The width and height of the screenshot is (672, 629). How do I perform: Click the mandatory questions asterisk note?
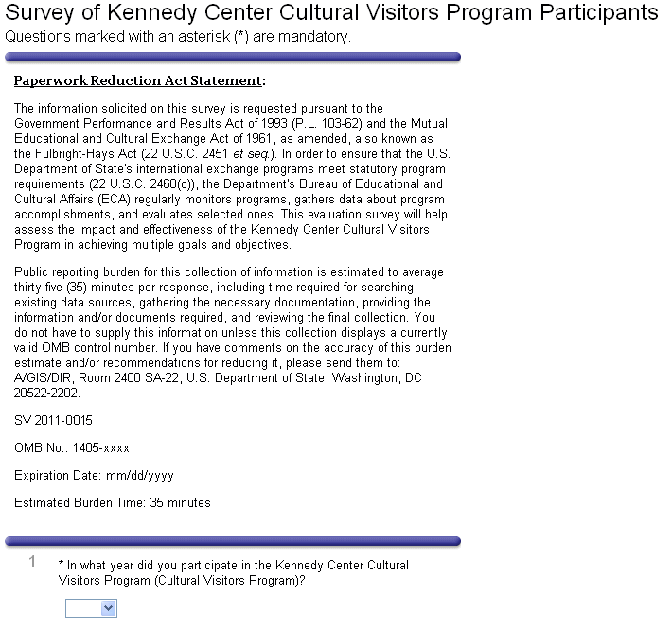(178, 37)
